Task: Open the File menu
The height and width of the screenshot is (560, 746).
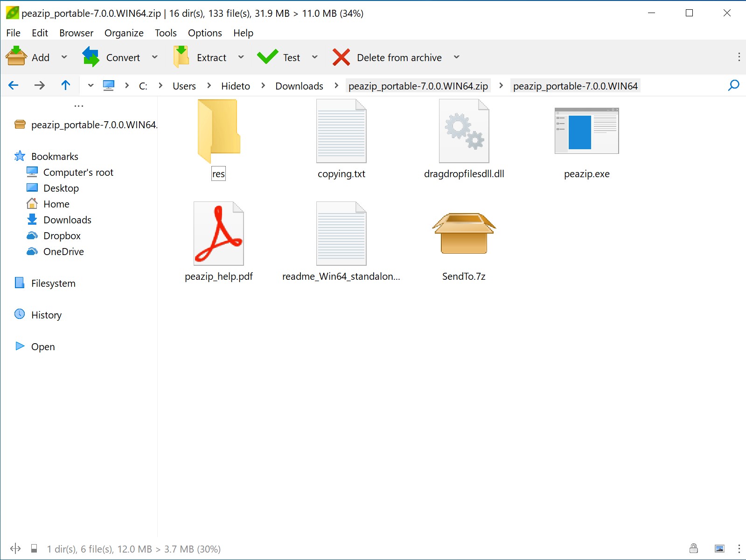Action: pyautogui.click(x=13, y=33)
